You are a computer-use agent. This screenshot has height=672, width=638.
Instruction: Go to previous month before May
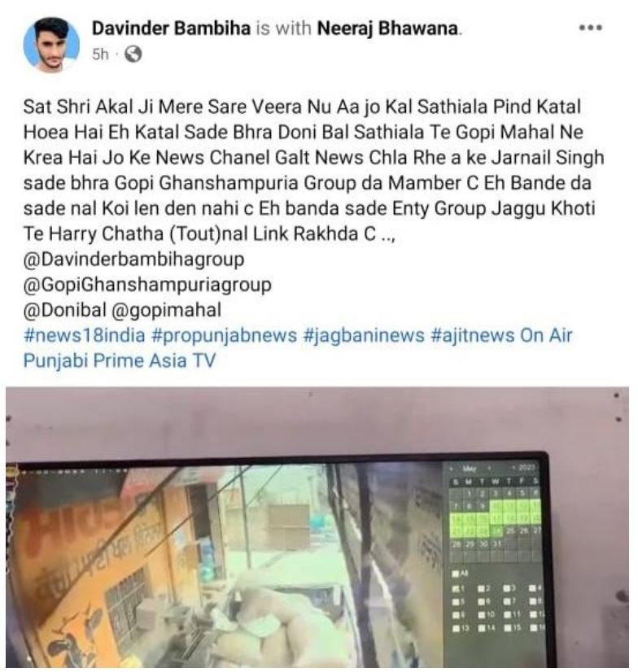[x=451, y=469]
